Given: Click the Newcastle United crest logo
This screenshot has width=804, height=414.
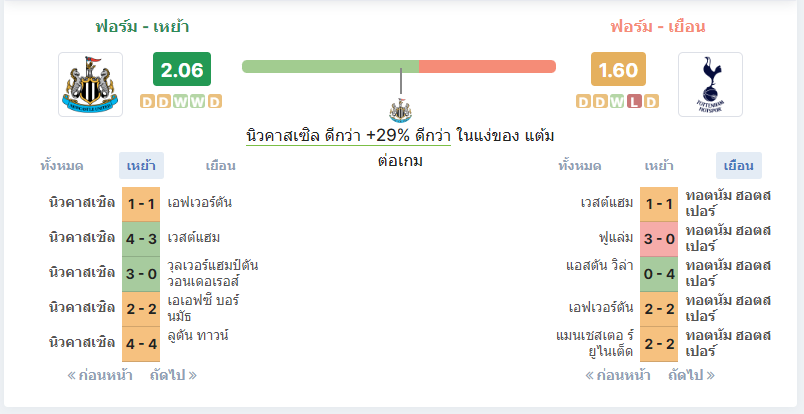Looking at the screenshot, I should [x=90, y=85].
